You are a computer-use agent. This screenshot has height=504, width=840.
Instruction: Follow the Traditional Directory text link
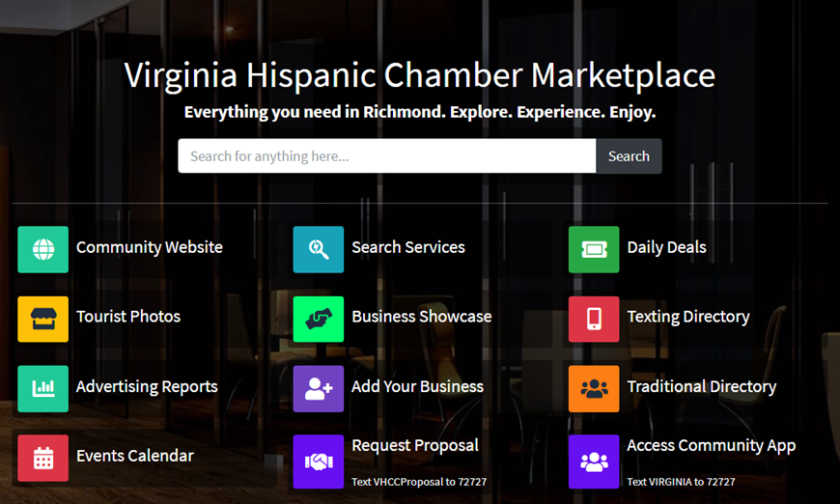701,387
